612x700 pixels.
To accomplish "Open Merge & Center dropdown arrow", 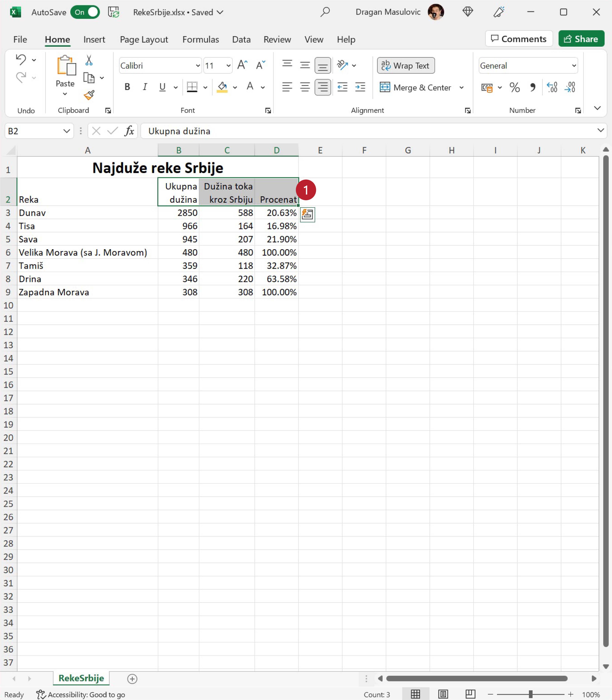I will point(461,87).
